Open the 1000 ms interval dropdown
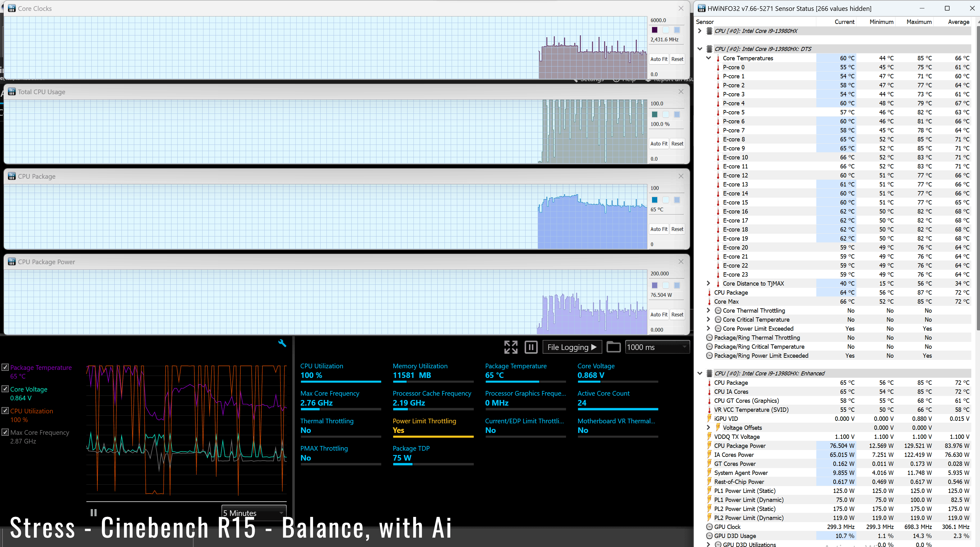 pos(657,347)
